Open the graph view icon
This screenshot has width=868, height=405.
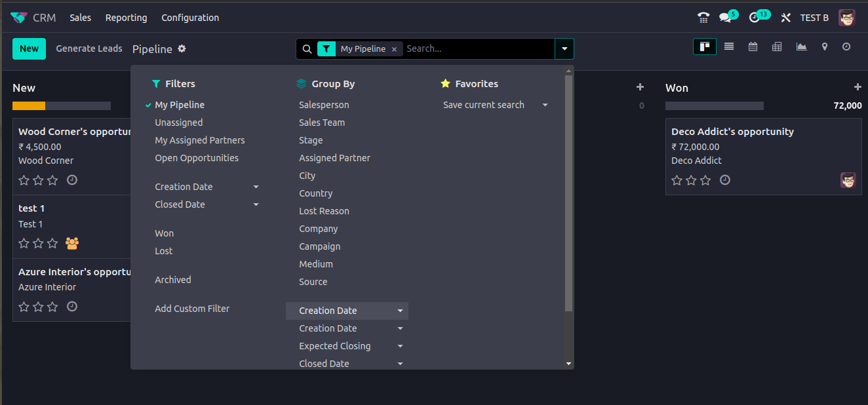pyautogui.click(x=801, y=47)
